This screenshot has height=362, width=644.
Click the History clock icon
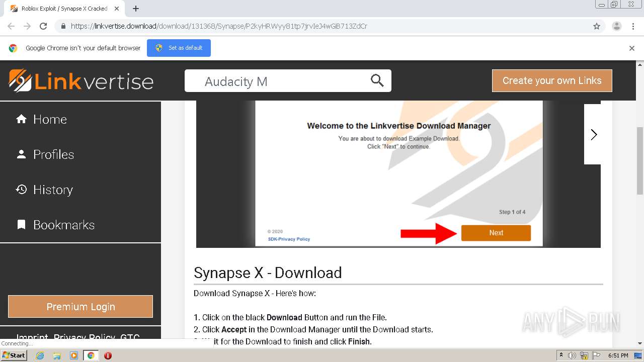pos(21,190)
